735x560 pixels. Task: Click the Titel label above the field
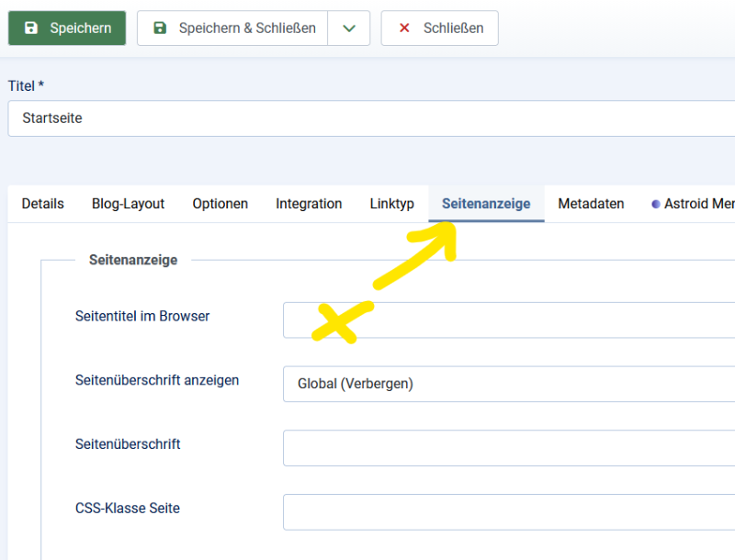(26, 85)
